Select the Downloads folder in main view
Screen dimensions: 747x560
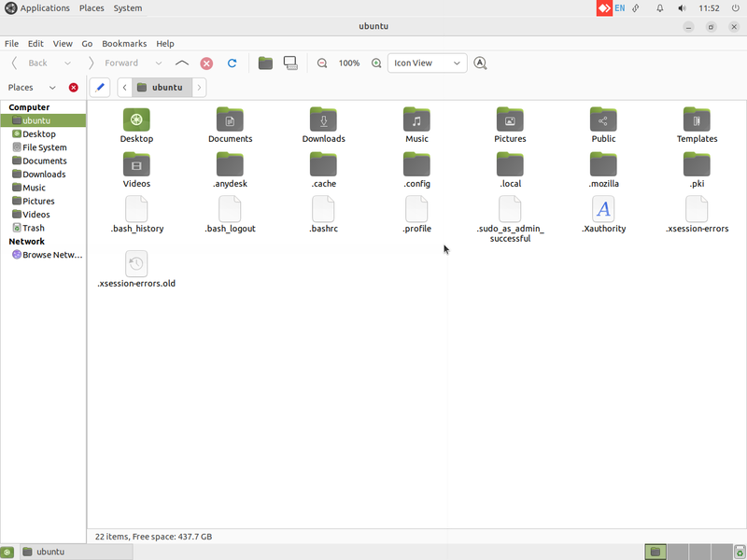tap(323, 125)
